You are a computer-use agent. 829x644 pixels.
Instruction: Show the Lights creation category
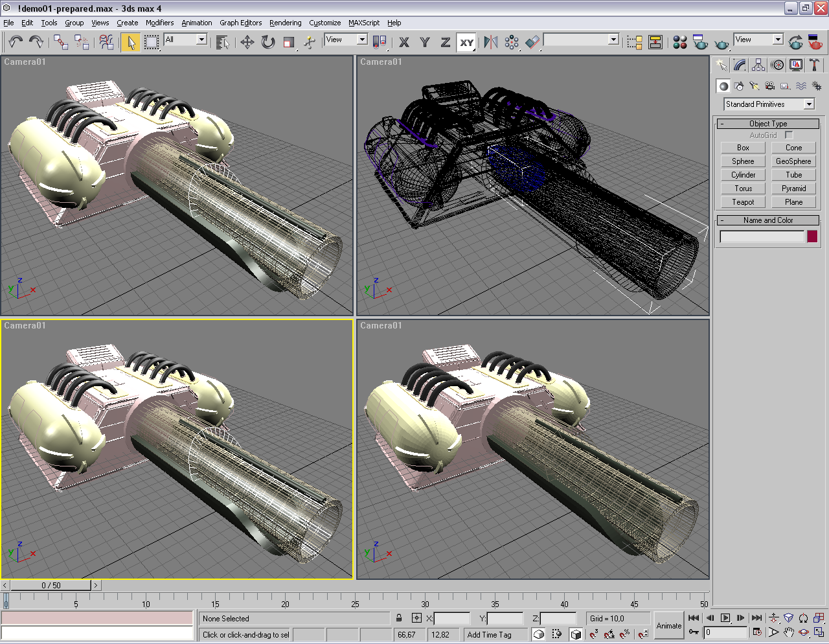[754, 86]
